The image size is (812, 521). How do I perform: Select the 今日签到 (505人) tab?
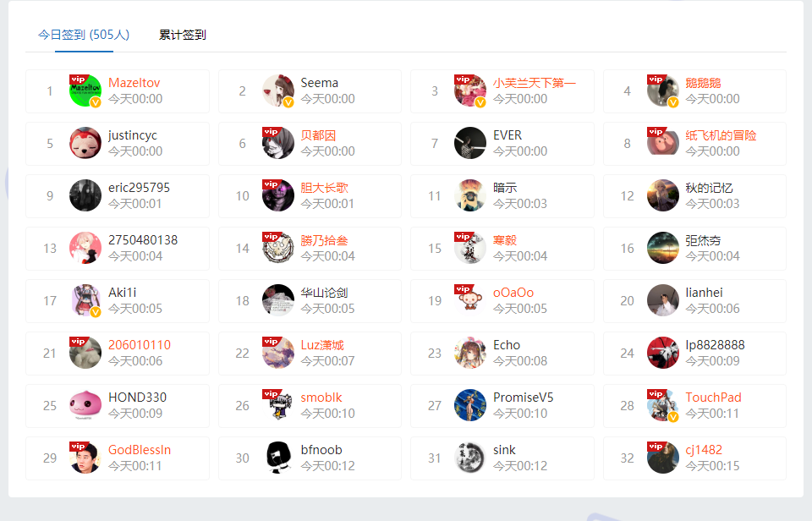coord(84,35)
